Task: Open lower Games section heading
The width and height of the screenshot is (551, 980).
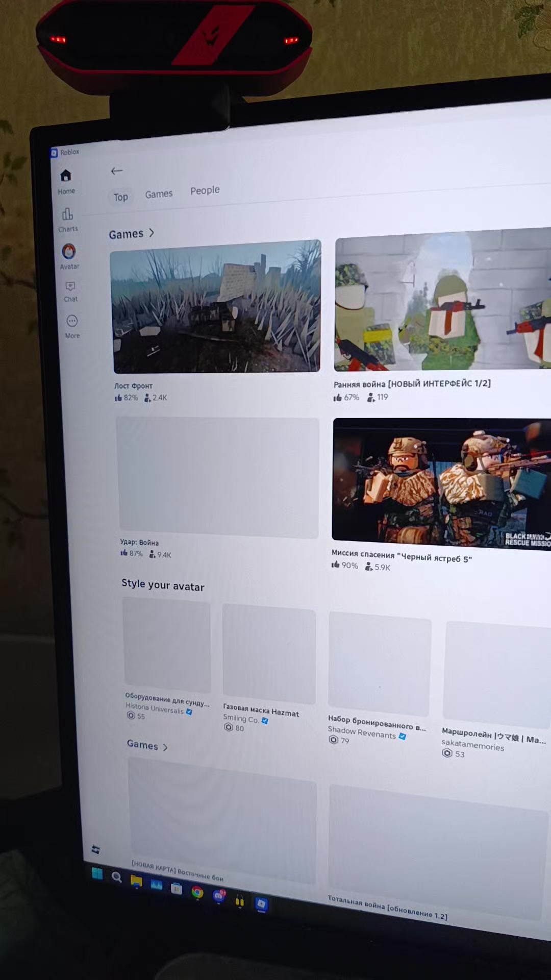Action: click(142, 745)
